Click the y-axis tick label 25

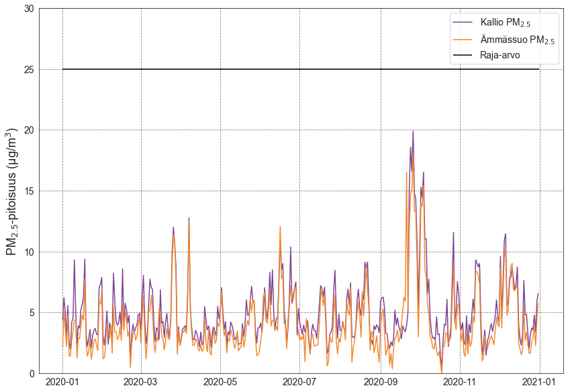click(28, 69)
